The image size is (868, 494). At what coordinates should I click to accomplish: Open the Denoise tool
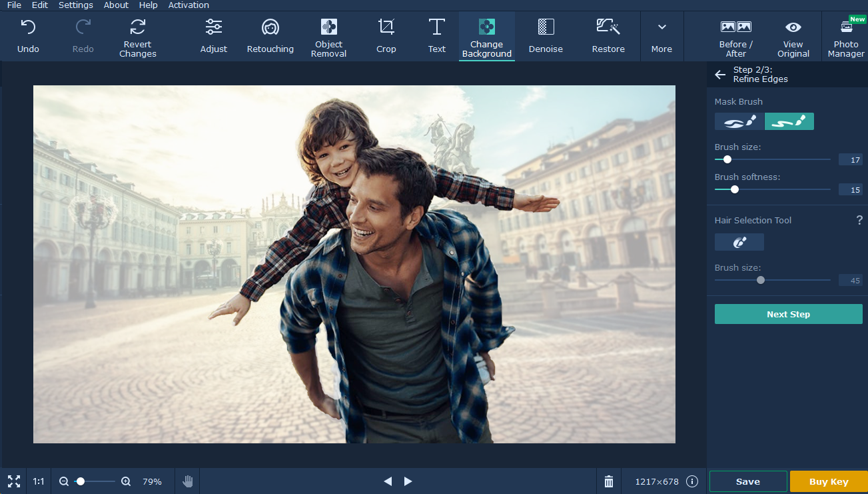[545, 36]
